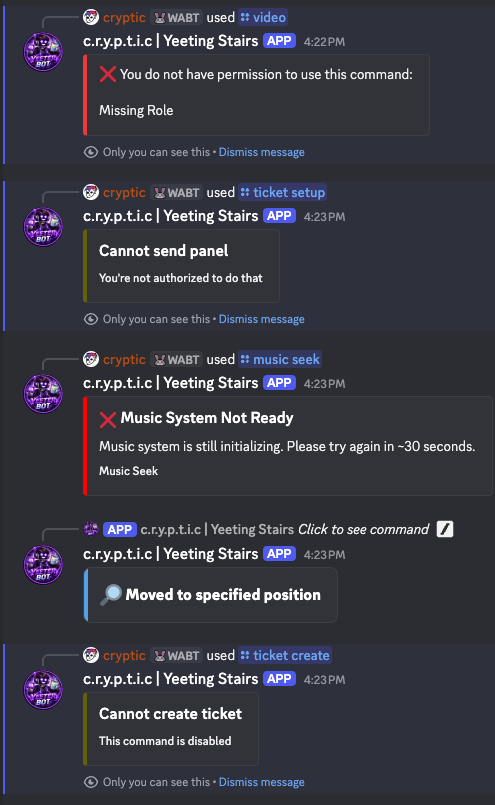Open c.r.y.p.t.i.c Yeeting Stairs name on Moved message
The height and width of the screenshot is (805, 495).
(170, 554)
